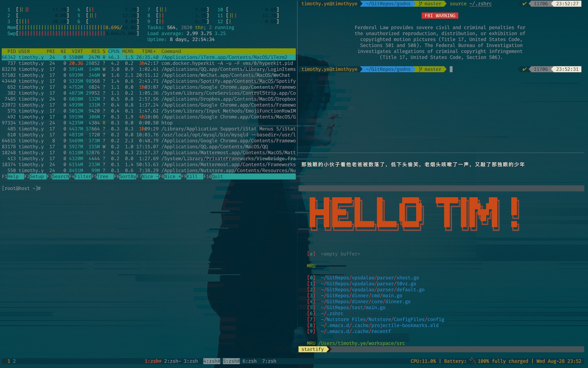The image size is (588, 368).
Task: Click F10 Quit in htop
Action: pyautogui.click(x=213, y=177)
